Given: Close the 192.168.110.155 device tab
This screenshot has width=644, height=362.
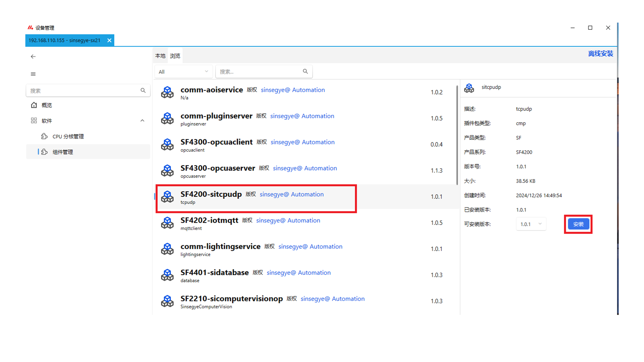Looking at the screenshot, I should pyautogui.click(x=109, y=40).
